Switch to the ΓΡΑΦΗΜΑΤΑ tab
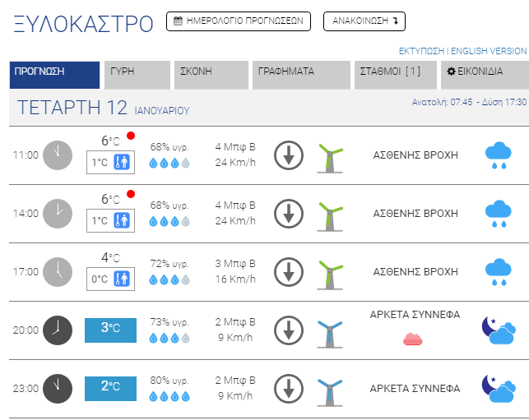 [300, 72]
